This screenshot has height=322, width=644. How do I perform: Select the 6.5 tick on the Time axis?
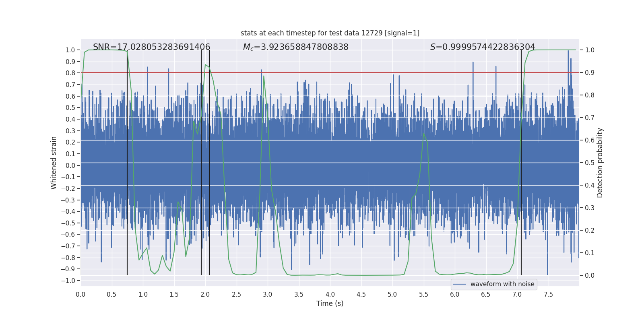(486, 294)
